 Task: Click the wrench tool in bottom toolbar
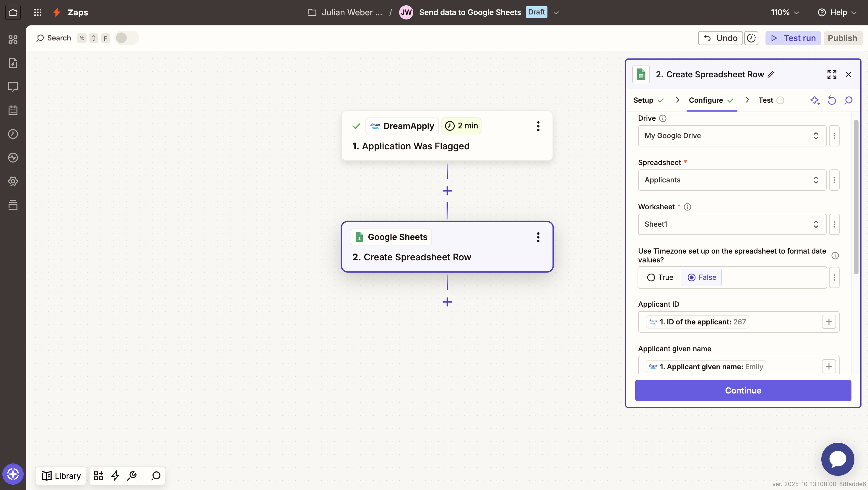click(132, 476)
